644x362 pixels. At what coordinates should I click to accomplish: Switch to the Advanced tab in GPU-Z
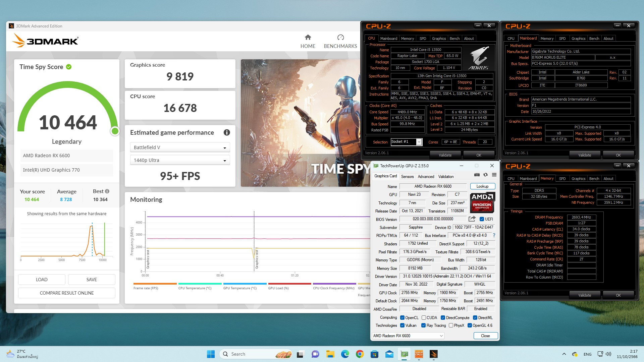click(x=426, y=177)
